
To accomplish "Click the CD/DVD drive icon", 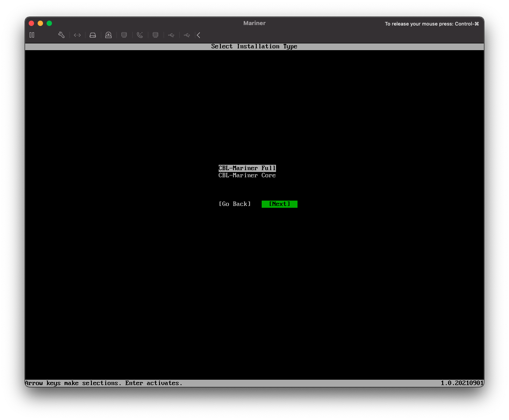I will tap(108, 35).
